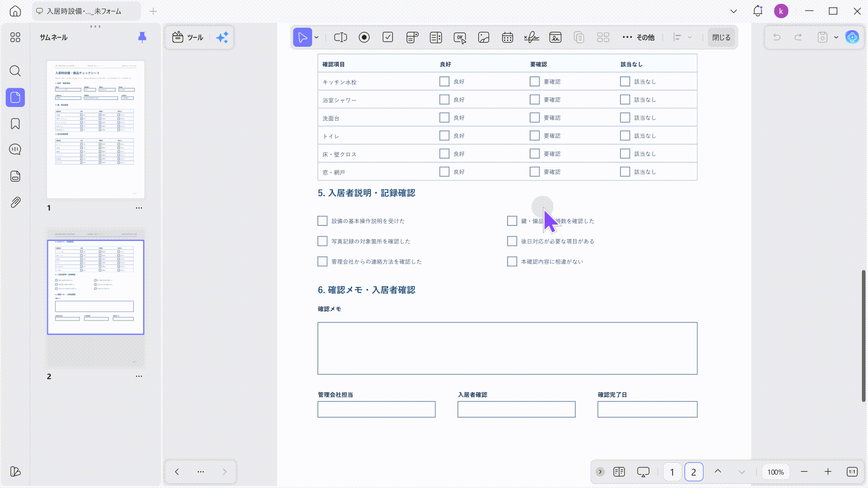Go to page 2 button in bottom bar

pos(694,472)
